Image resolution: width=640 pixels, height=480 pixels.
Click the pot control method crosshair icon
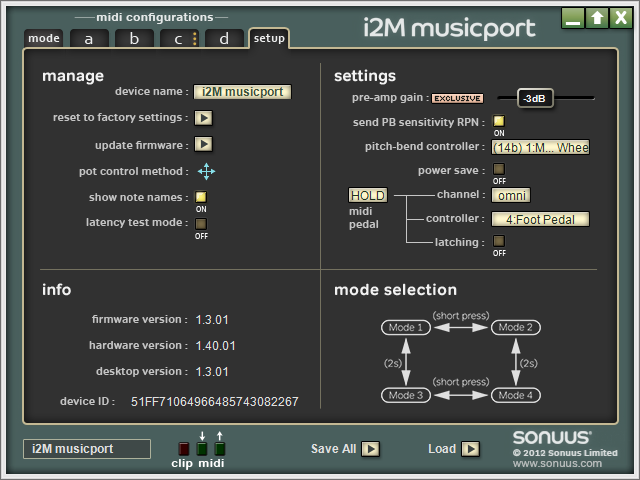tap(207, 171)
